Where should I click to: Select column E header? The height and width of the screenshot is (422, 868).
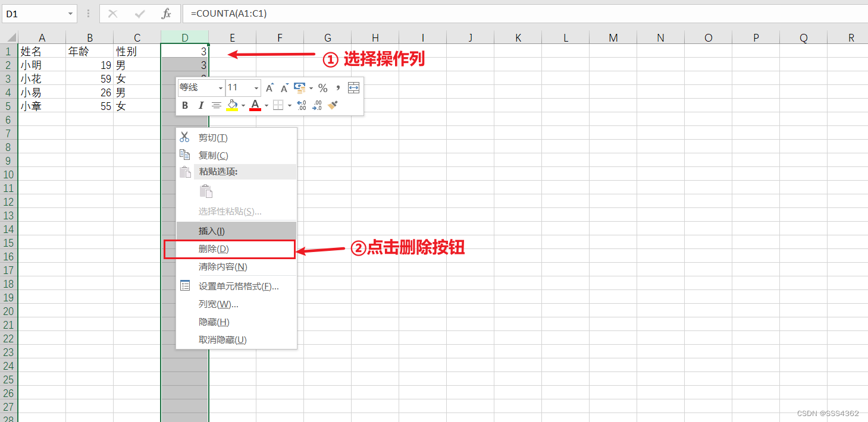[233, 37]
